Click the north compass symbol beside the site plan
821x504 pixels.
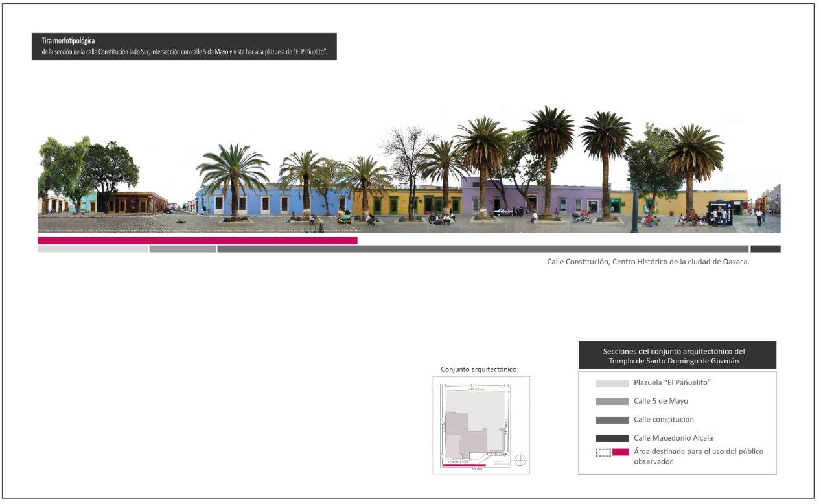520,461
